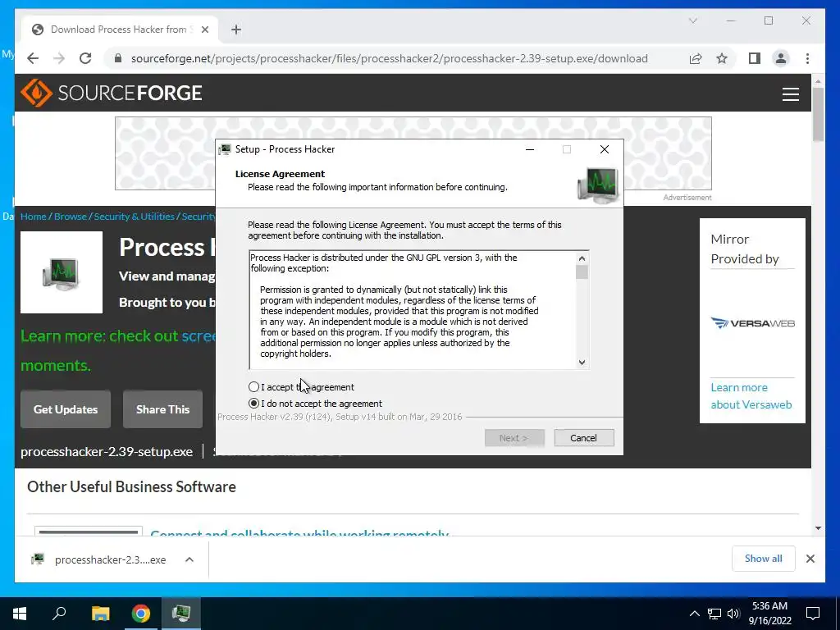Bookmark this page with star icon

click(722, 58)
